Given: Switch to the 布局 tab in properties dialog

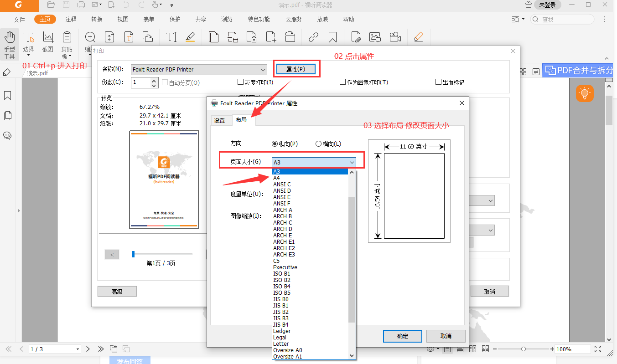Looking at the screenshot, I should click(241, 119).
